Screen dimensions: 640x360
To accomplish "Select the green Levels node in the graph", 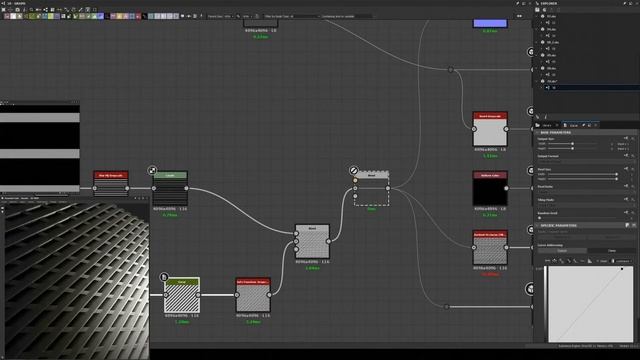I will tap(170, 189).
